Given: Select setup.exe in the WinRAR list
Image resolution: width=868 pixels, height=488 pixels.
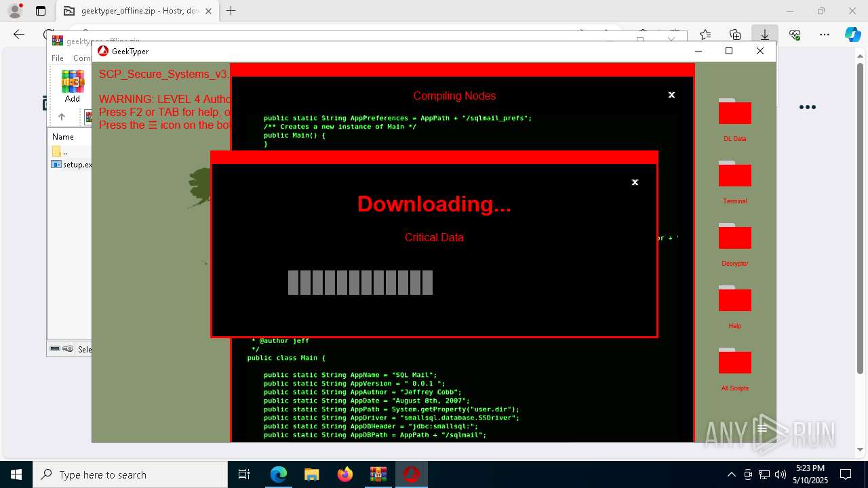Looking at the screenshot, I should [72, 165].
